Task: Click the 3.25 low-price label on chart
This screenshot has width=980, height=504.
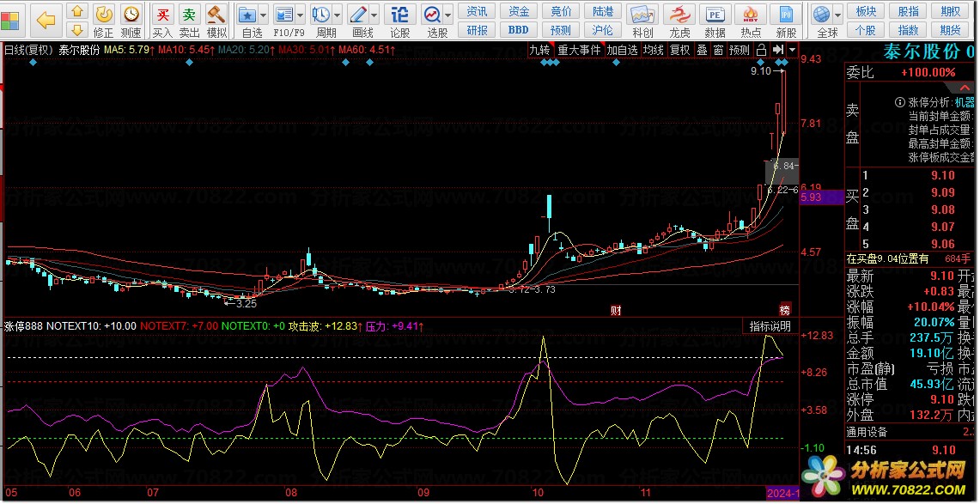Action: pyautogui.click(x=247, y=304)
